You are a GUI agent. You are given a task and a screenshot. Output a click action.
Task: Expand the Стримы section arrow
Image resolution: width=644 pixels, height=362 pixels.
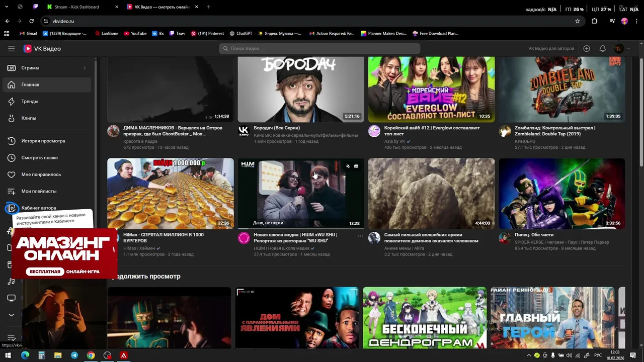pos(85,68)
